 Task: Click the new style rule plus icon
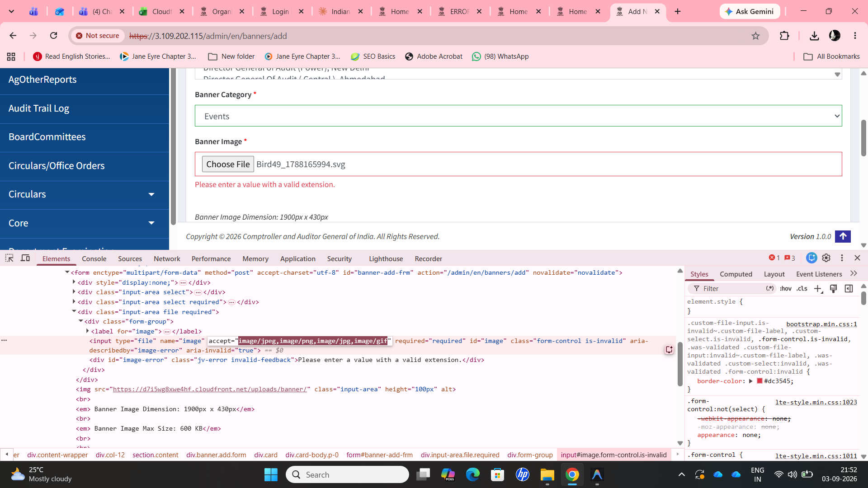818,289
